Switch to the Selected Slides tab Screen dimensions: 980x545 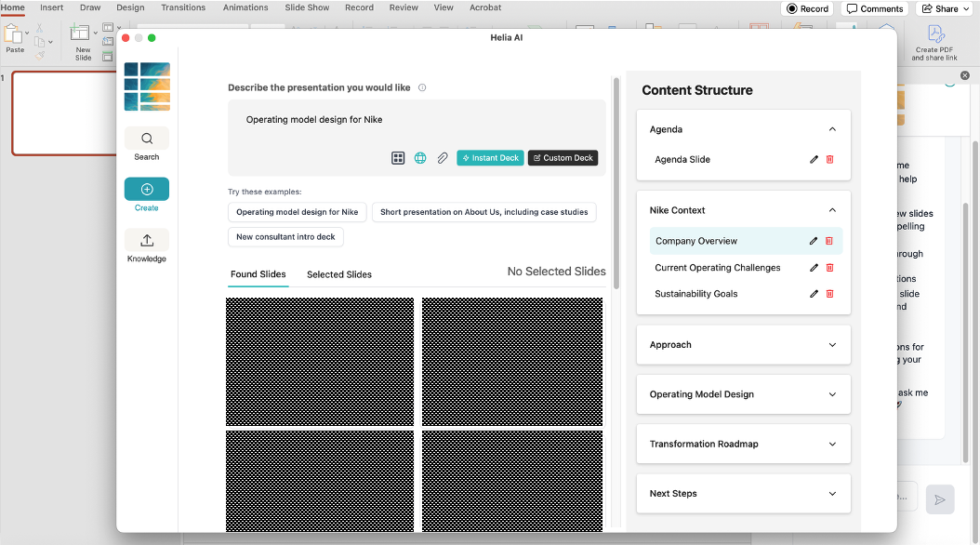[339, 274]
